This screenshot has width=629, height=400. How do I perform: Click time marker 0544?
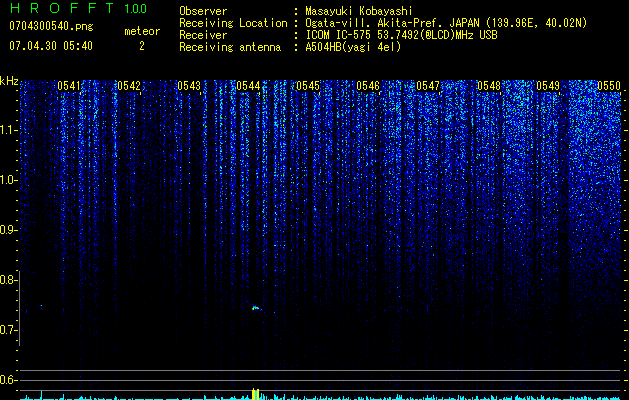click(248, 86)
